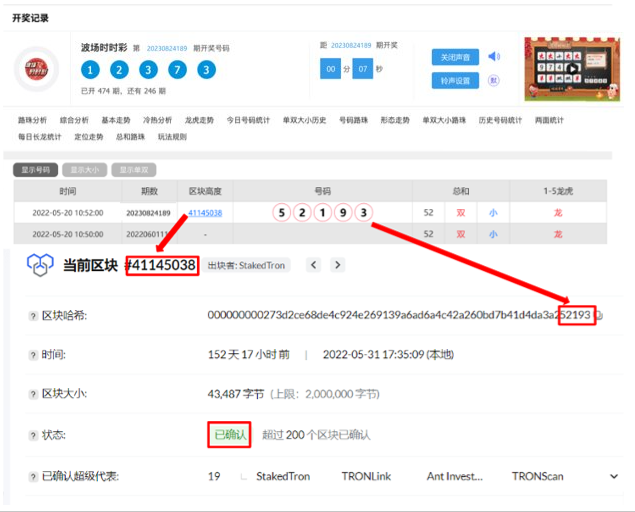
Task: Click help icon next to 已确认超级代表
Action: coord(32,477)
